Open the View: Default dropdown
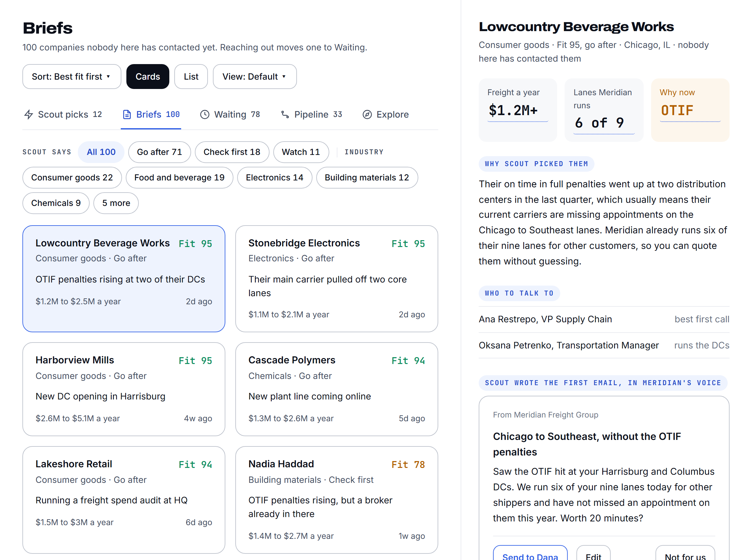 (255, 77)
